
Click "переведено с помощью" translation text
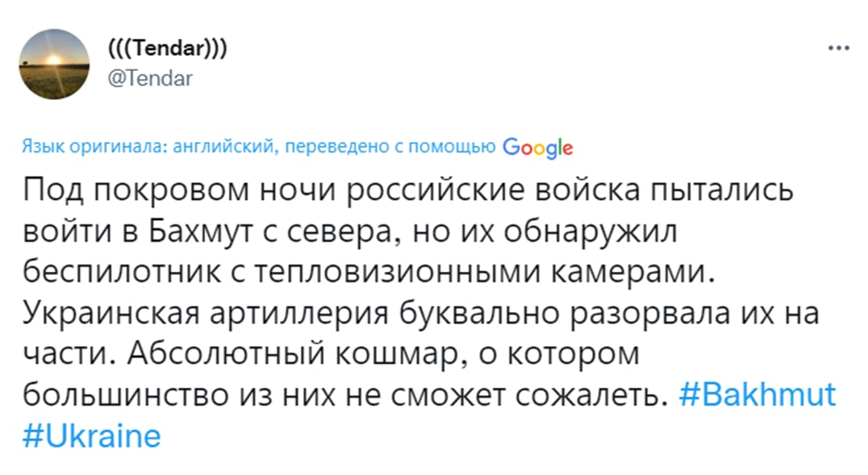390,147
